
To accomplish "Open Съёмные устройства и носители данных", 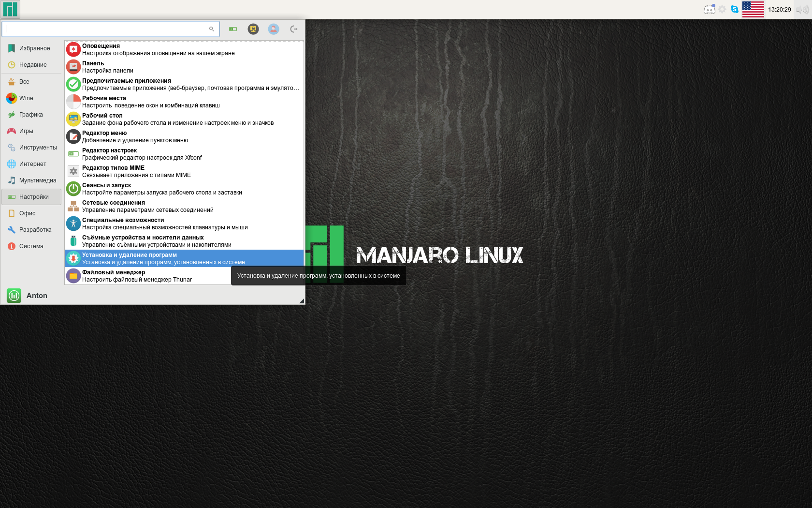I will coord(184,241).
